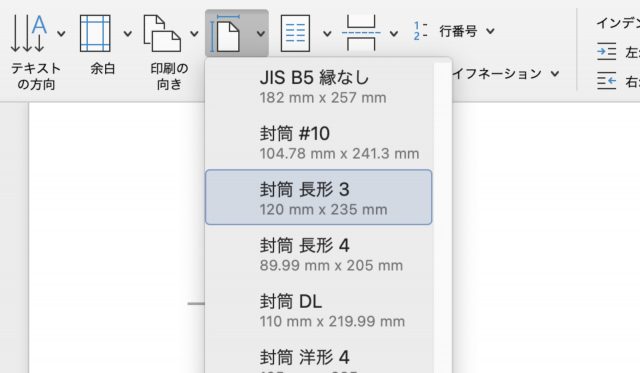Expand the Columns dropdown arrow
The image size is (640, 373).
327,33
